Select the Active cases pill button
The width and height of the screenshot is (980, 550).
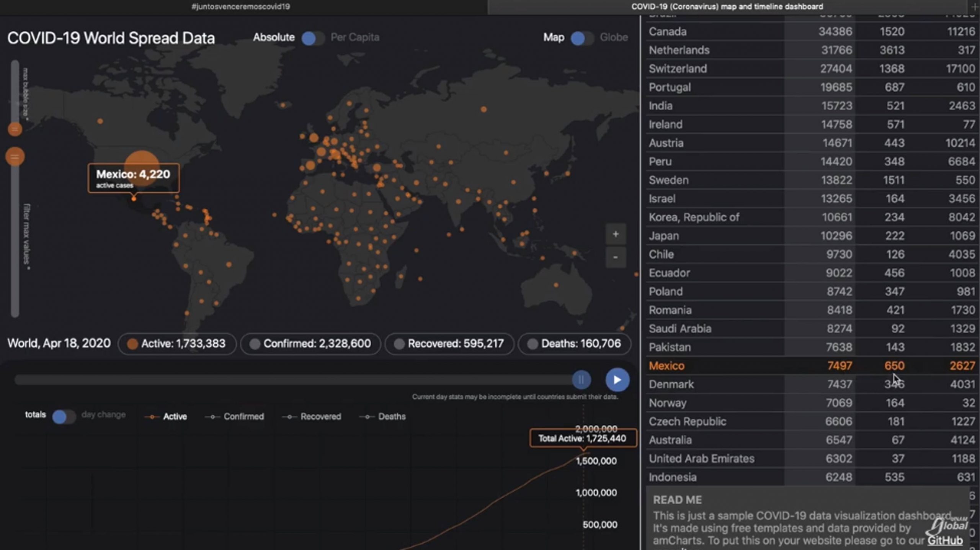point(177,344)
